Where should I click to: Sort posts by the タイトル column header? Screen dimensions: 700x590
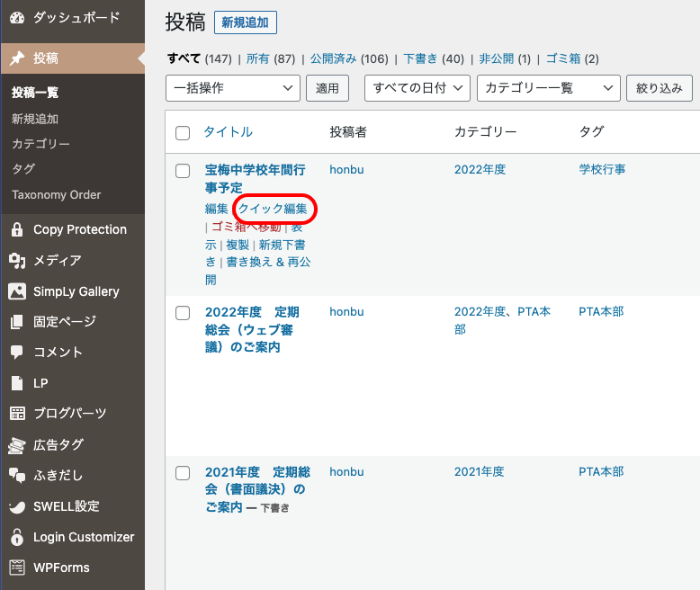[229, 132]
